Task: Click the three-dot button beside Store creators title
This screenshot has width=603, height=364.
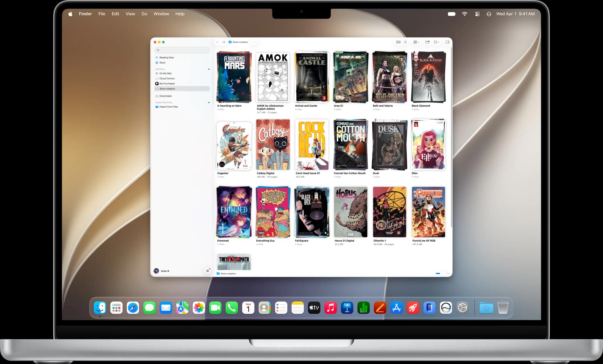Action: (254, 42)
